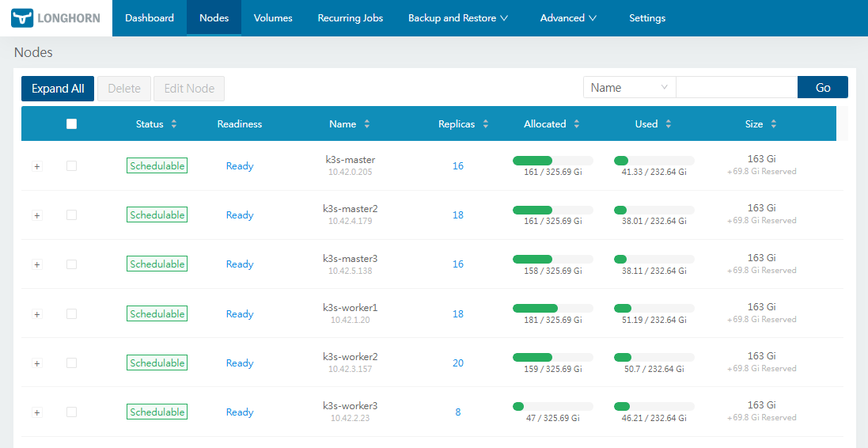Check the k3s-worker1 row checkbox

tap(71, 313)
